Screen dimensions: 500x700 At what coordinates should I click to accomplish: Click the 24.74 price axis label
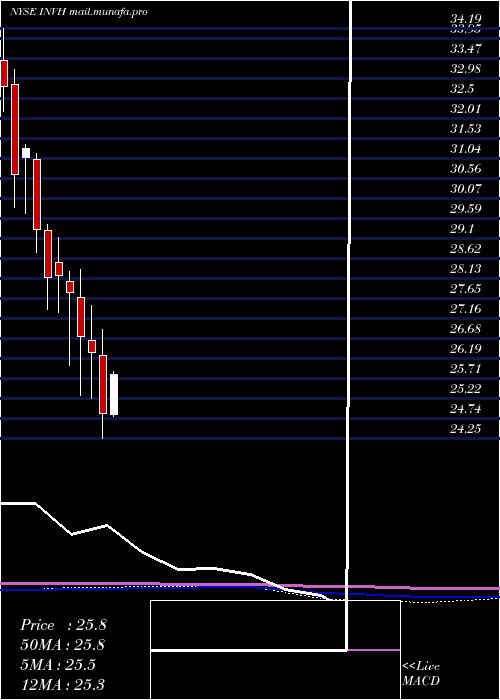pyautogui.click(x=466, y=409)
